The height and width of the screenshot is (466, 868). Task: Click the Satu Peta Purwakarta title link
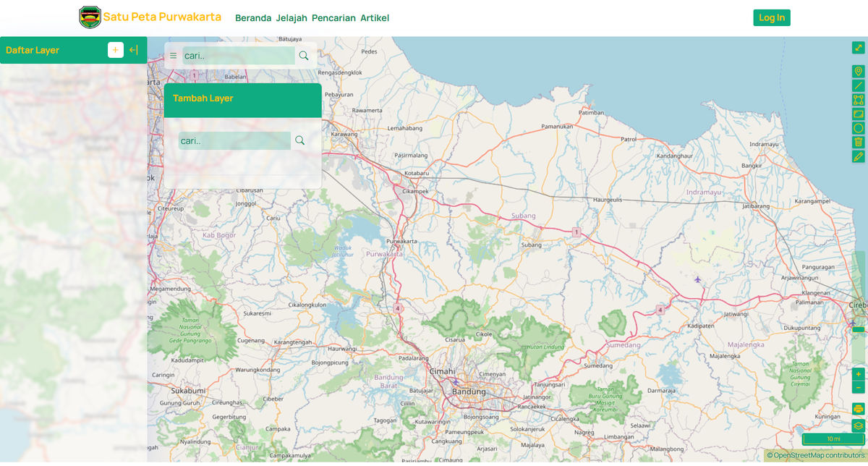pos(162,17)
